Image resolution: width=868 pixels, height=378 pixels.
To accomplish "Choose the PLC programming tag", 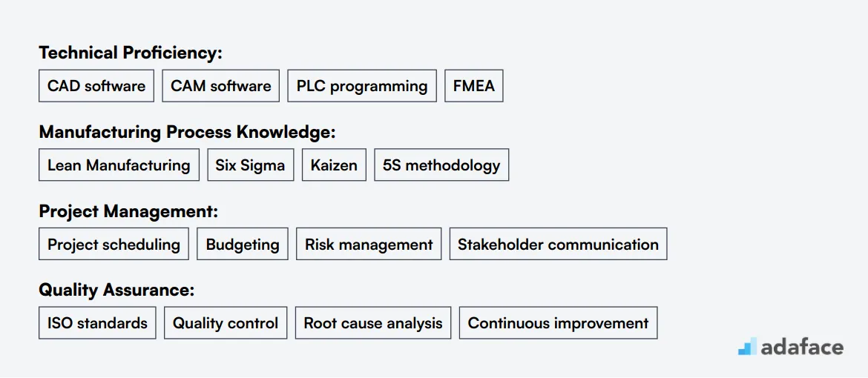I will (x=362, y=86).
